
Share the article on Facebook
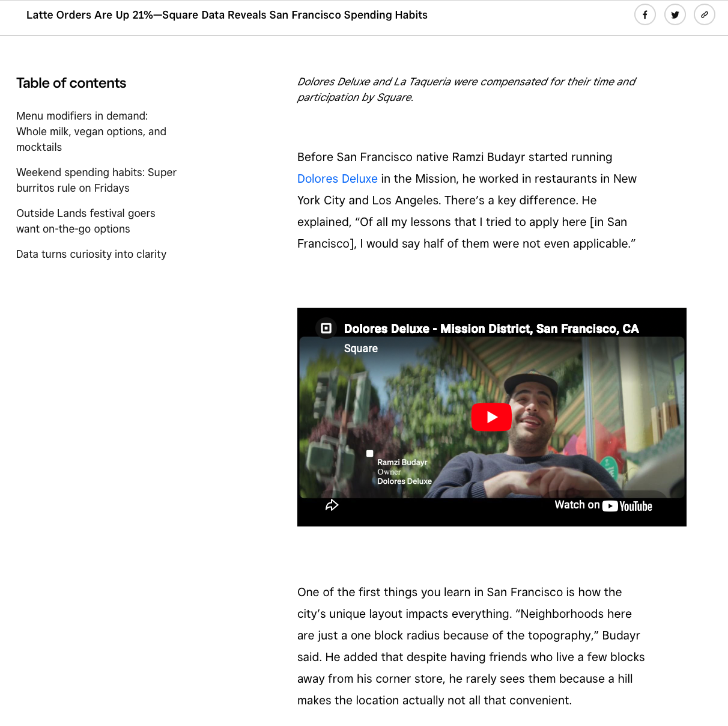645,15
